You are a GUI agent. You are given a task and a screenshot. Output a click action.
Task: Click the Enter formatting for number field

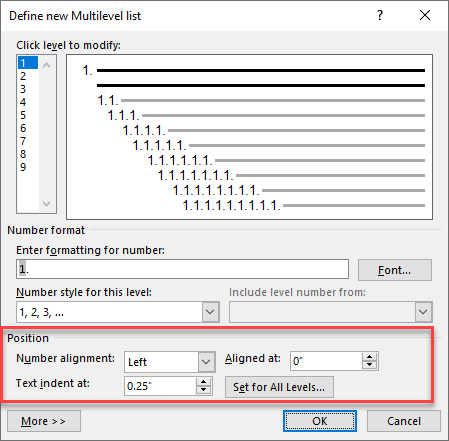coord(182,269)
